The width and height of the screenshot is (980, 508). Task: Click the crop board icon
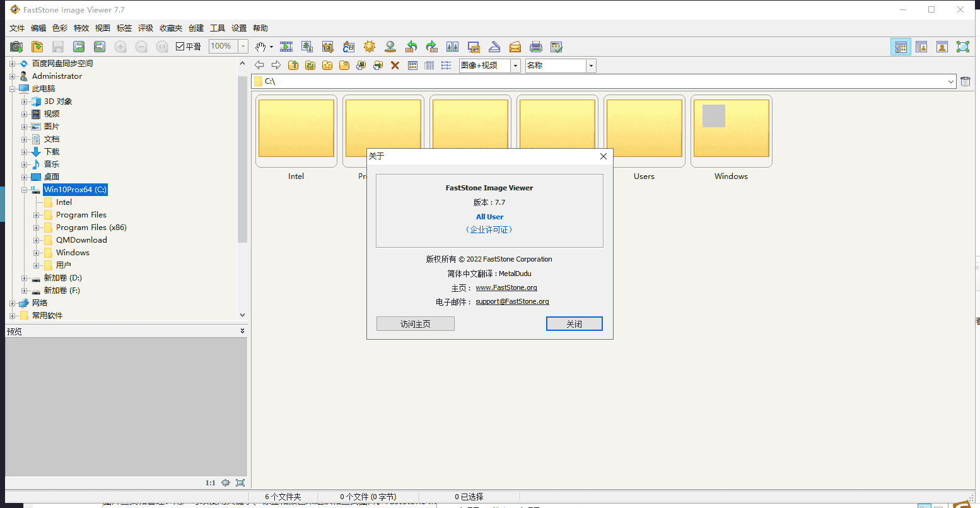click(328, 47)
